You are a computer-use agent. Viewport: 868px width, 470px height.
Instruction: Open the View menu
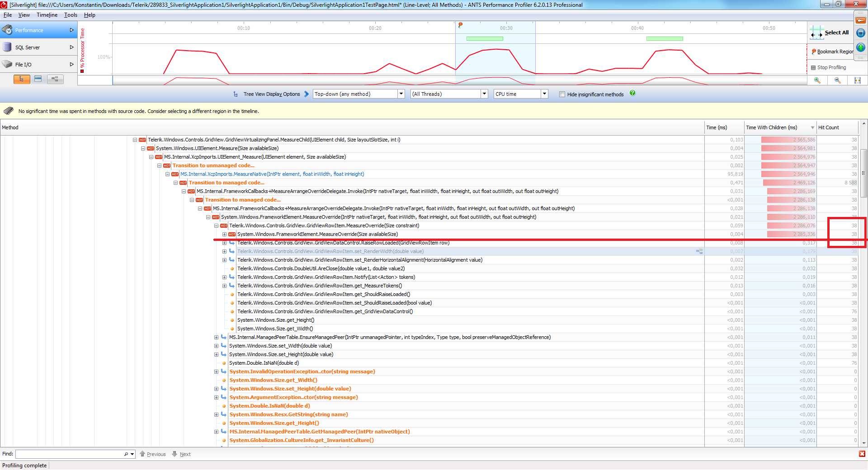(24, 15)
